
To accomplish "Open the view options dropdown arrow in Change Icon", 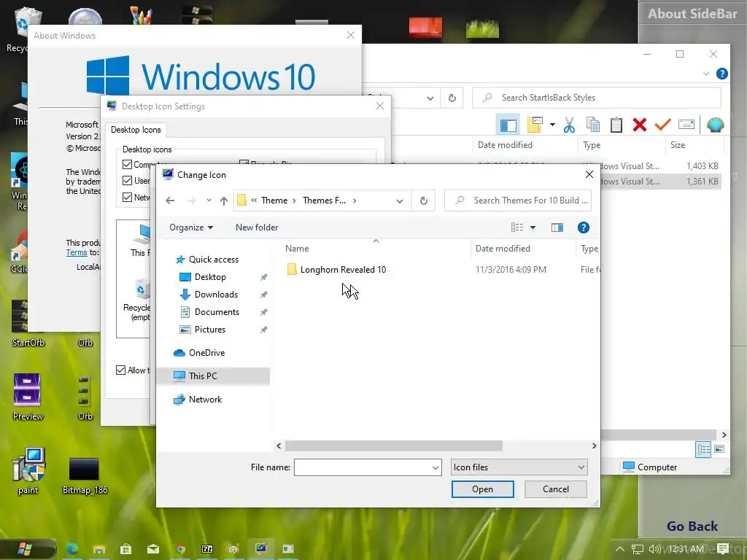I will [x=533, y=227].
